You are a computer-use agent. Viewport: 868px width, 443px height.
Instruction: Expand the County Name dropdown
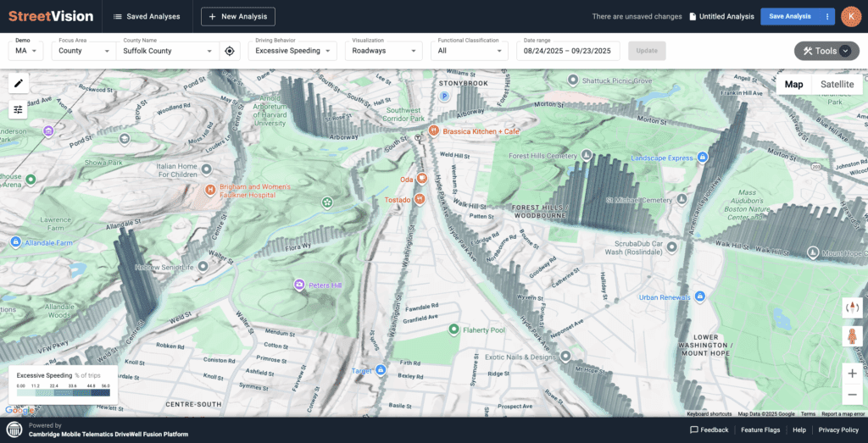(168, 51)
